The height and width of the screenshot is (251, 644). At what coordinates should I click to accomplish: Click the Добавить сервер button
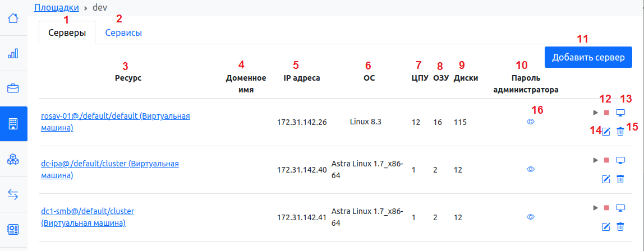point(588,57)
